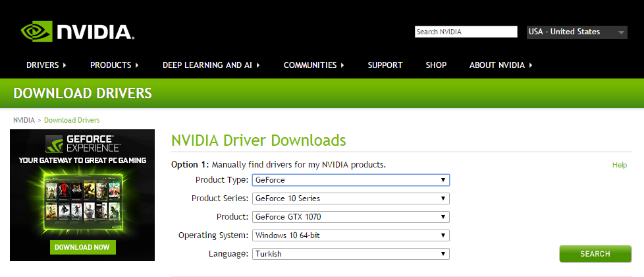Open the Help link
Image resolution: width=644 pixels, height=277 pixels.
620,165
